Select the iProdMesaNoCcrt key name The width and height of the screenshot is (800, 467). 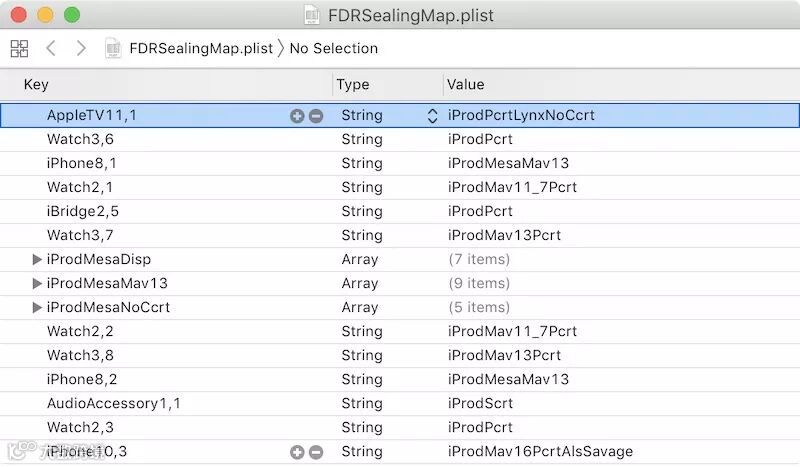(x=108, y=307)
